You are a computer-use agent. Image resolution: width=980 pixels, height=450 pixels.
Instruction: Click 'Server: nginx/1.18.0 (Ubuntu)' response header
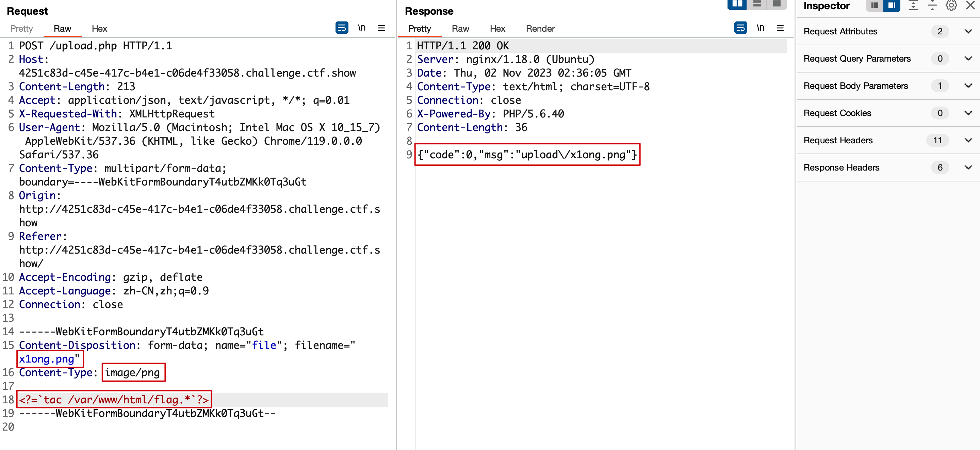506,59
